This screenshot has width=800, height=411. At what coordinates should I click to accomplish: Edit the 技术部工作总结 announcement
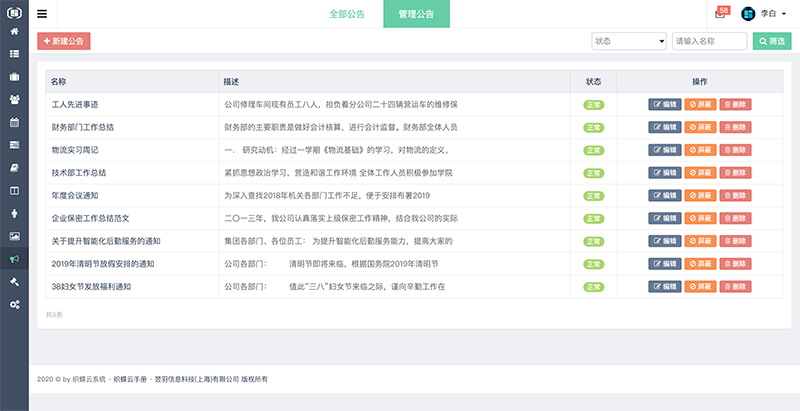tap(665, 173)
